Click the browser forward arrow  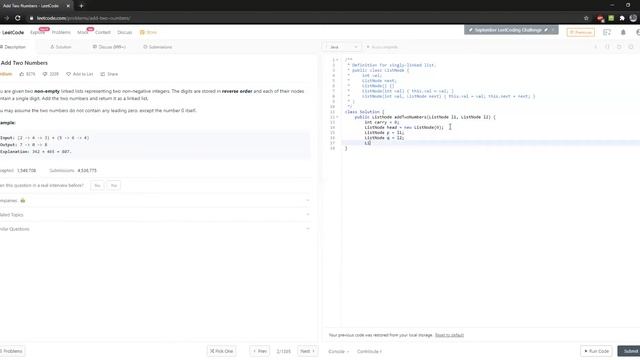(7, 18)
